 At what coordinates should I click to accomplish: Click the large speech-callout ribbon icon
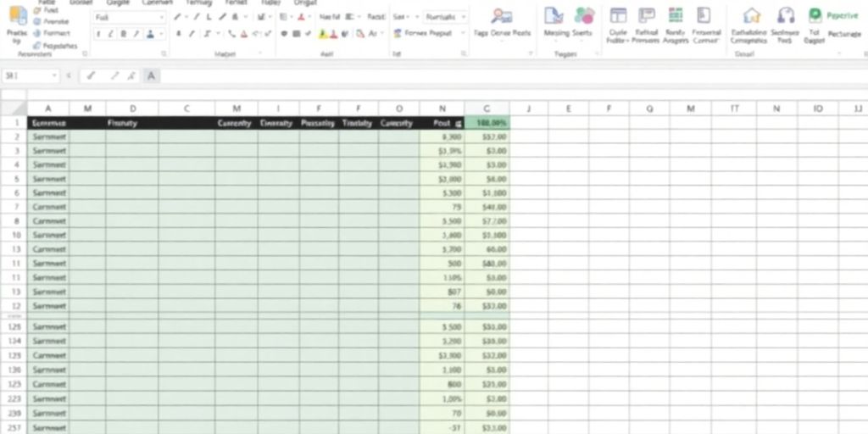(x=646, y=15)
